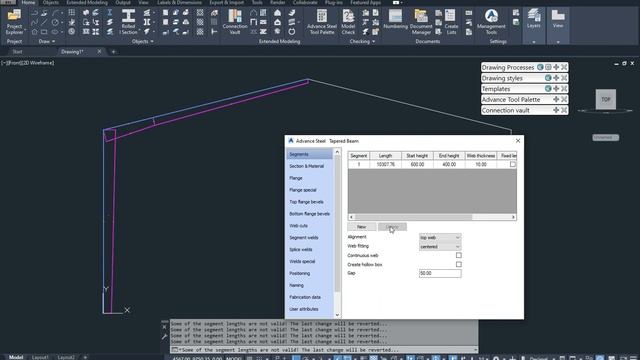Run Model Check
This screenshot has height=360, width=640.
348,21
